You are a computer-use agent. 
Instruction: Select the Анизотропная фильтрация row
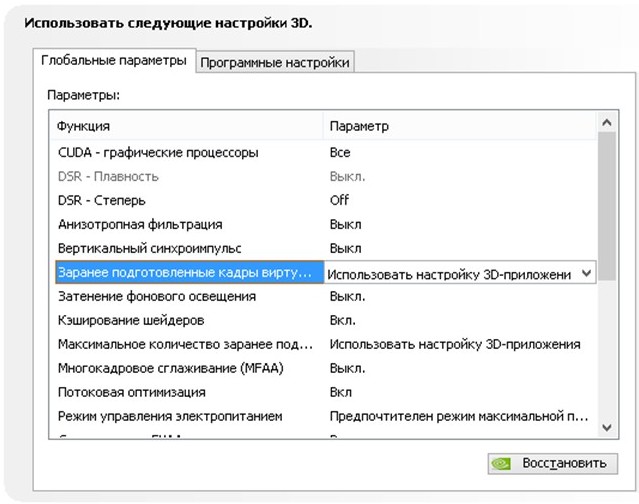324,224
